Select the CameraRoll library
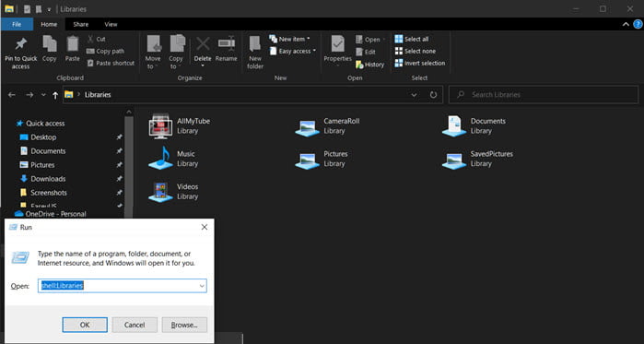 (x=328, y=125)
